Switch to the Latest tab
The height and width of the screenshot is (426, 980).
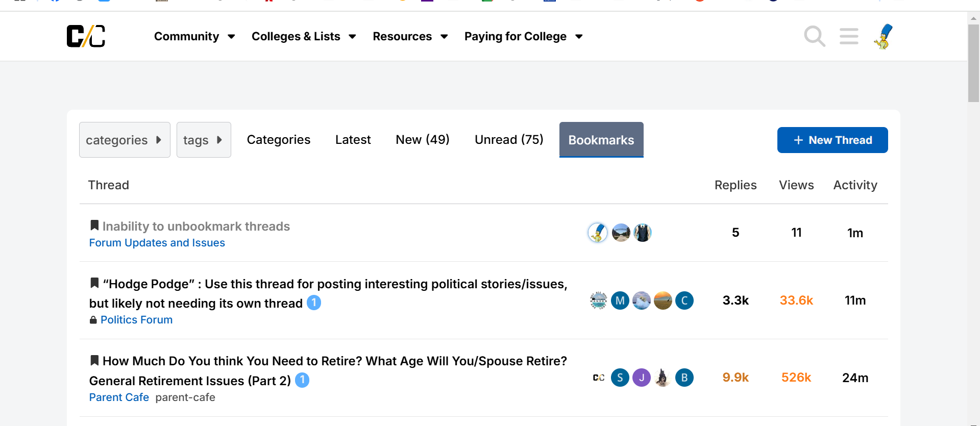tap(353, 140)
